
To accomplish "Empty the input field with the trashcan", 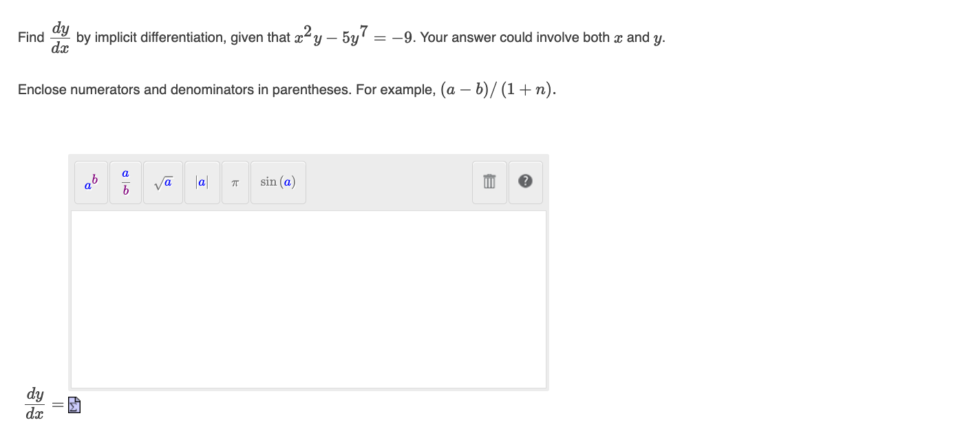I will (x=489, y=181).
